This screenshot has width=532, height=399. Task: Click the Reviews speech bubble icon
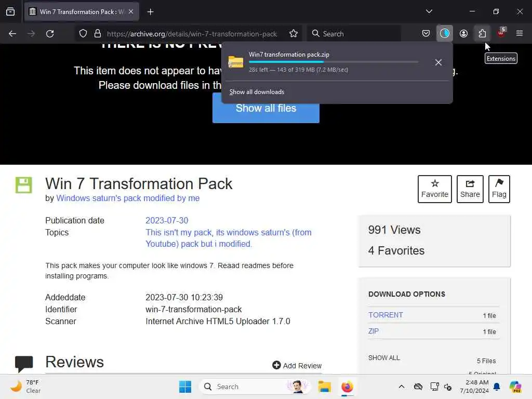click(24, 364)
